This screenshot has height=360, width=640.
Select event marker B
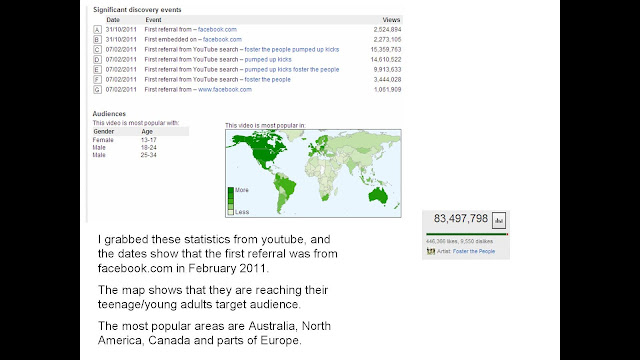click(x=97, y=40)
